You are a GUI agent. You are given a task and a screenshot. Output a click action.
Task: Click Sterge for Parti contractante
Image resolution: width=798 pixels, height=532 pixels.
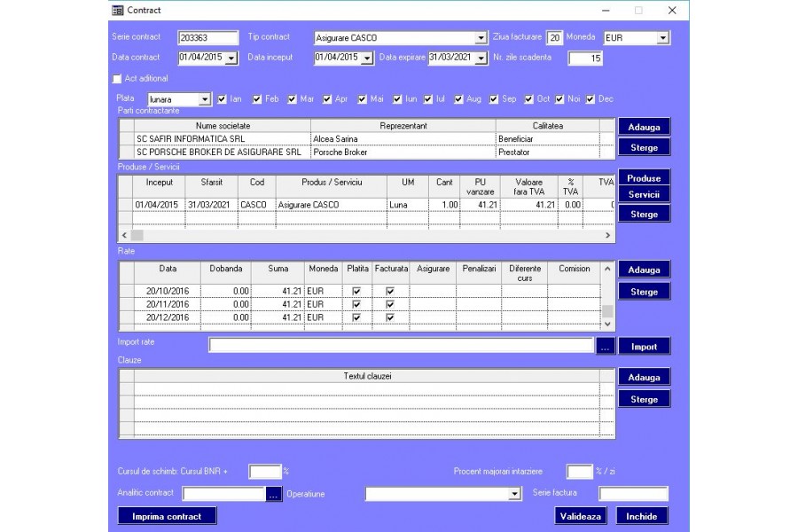[644, 147]
